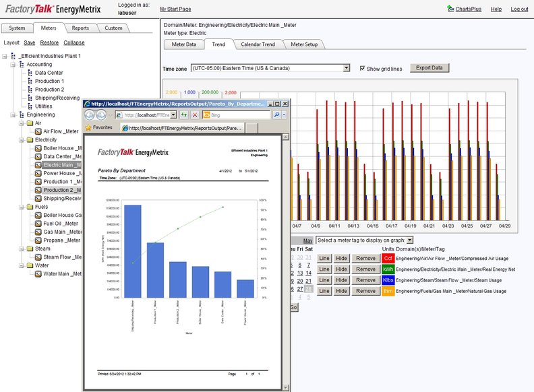Click the ChartsPlus icon in header
This screenshot has width=534, height=392.
click(450, 8)
